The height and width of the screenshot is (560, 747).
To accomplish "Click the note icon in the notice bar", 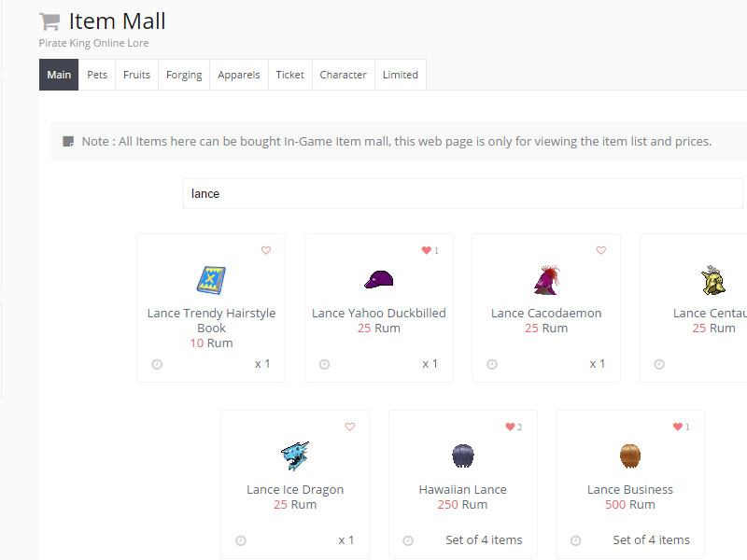I will [x=68, y=142].
